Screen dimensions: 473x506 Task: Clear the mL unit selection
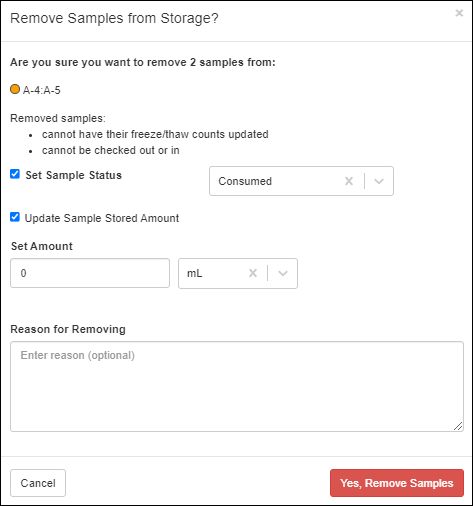coord(253,273)
